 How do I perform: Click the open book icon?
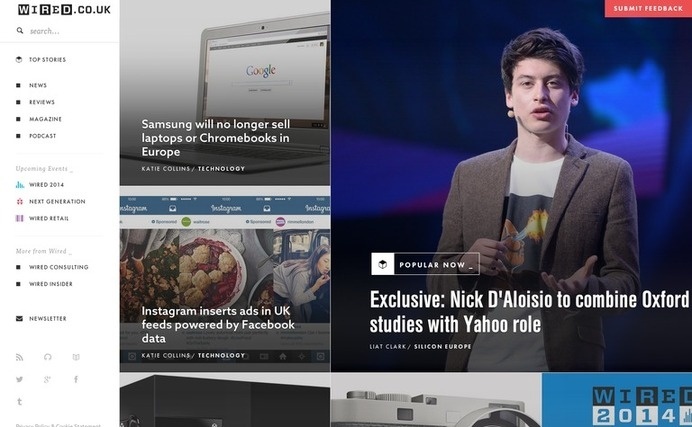(76, 357)
